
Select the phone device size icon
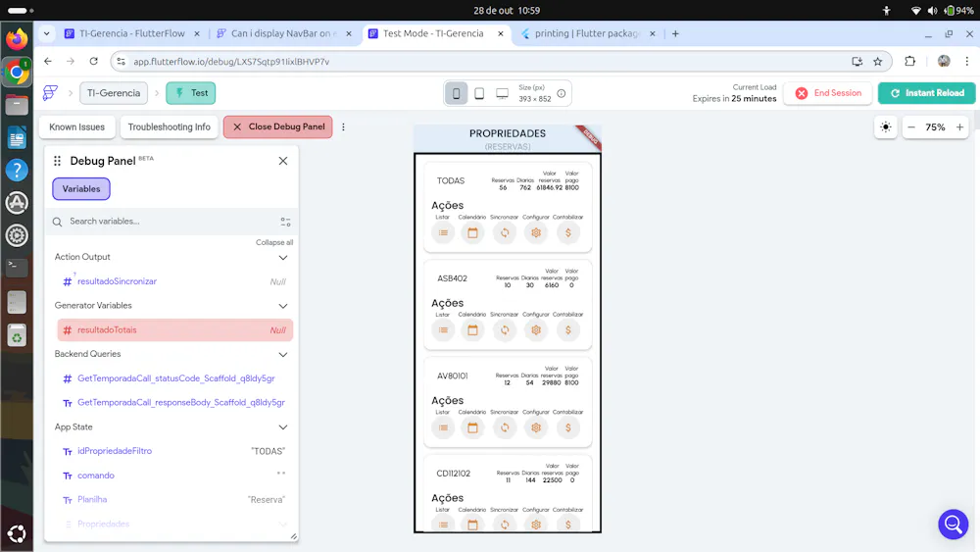coord(457,93)
